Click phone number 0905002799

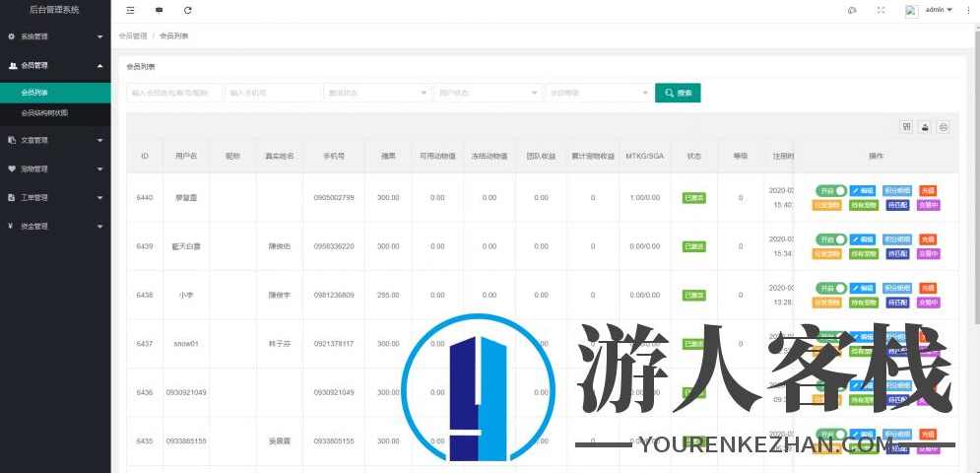pyautogui.click(x=334, y=198)
